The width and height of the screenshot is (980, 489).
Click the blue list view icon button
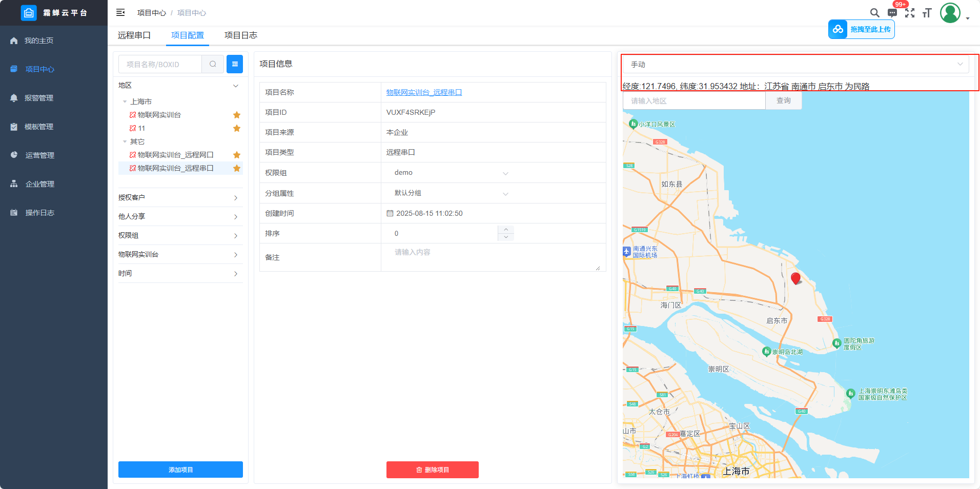pos(235,64)
